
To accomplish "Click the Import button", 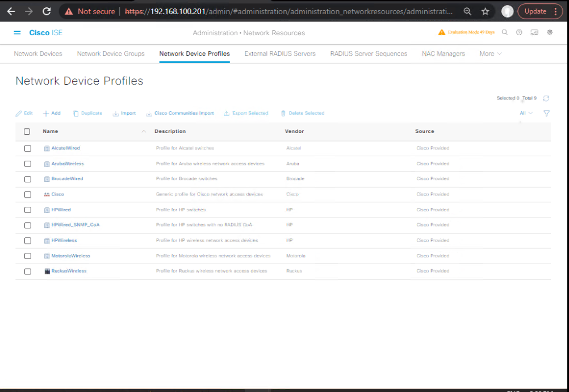I will point(124,113).
